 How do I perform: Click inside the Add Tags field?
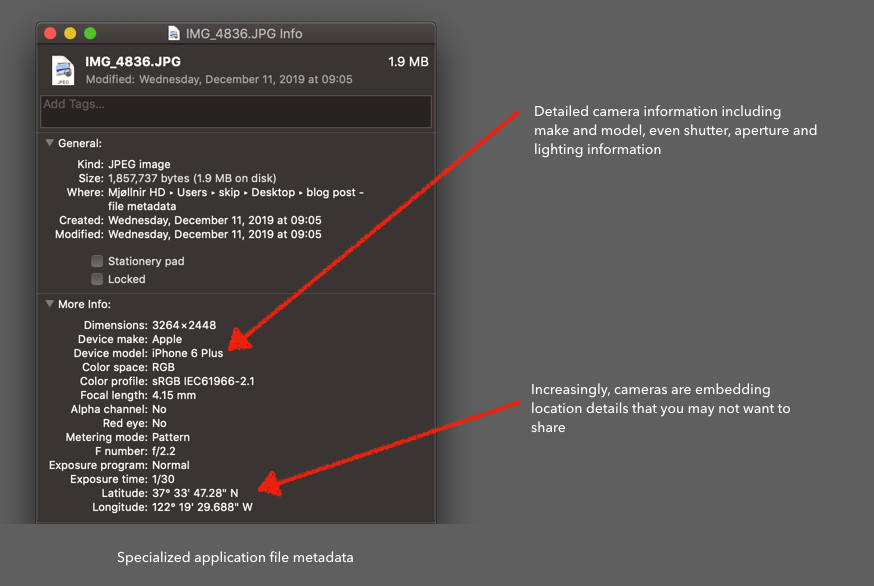click(x=235, y=111)
